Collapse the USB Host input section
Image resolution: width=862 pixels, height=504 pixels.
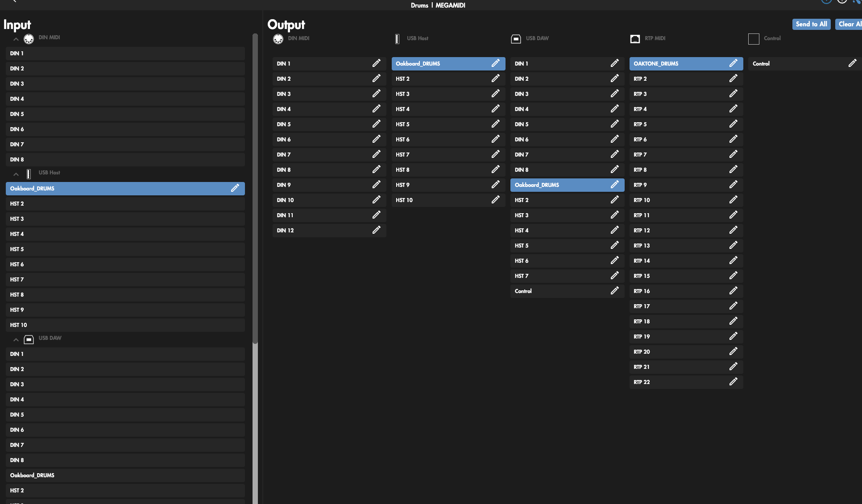tap(16, 174)
